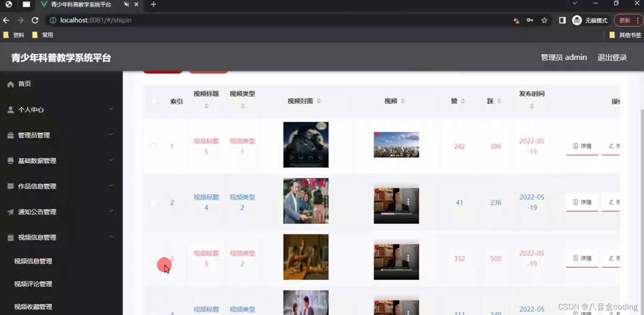Image resolution: width=644 pixels, height=315 pixels.
Task: Open 其他书签 folder
Action: [x=625, y=35]
